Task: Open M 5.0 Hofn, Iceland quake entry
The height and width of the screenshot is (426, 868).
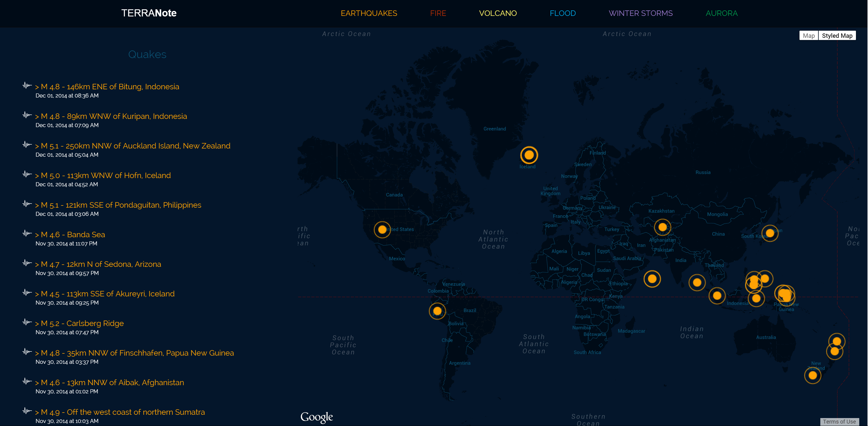Action: click(x=105, y=175)
